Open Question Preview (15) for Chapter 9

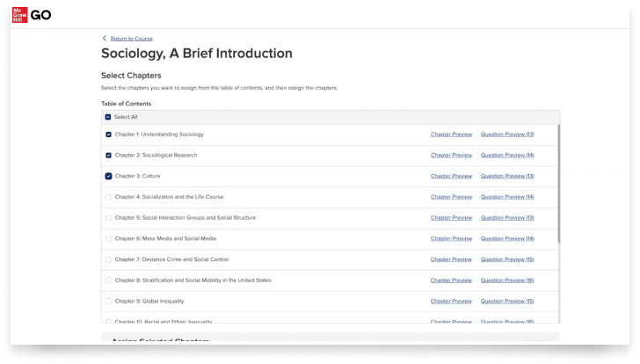tap(507, 301)
